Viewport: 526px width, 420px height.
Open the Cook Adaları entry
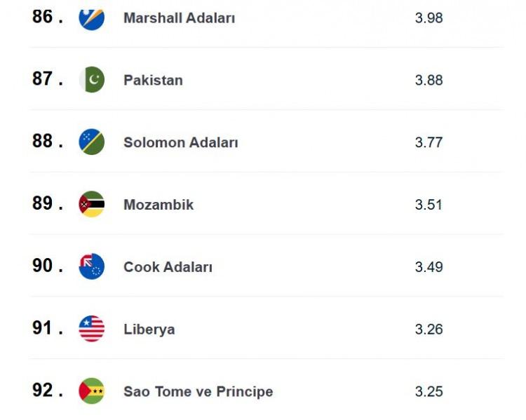[168, 267]
